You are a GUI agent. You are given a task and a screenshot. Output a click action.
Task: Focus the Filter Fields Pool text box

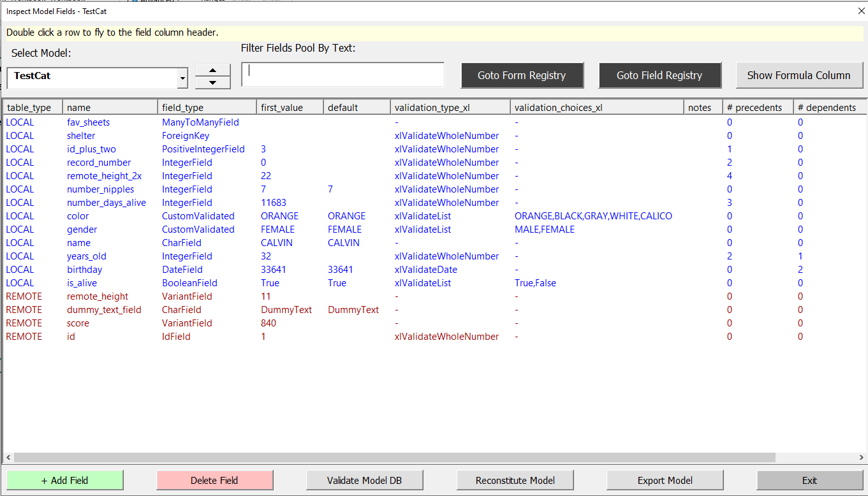coord(343,75)
